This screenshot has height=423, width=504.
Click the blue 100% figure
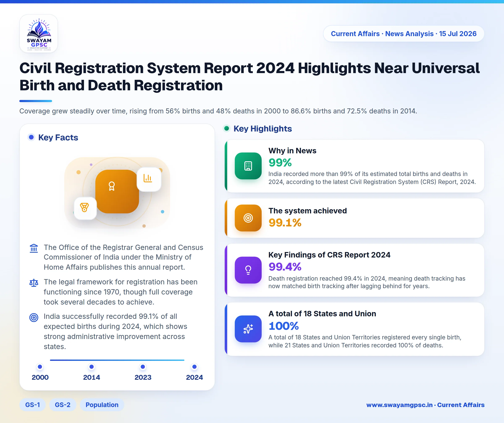(284, 326)
